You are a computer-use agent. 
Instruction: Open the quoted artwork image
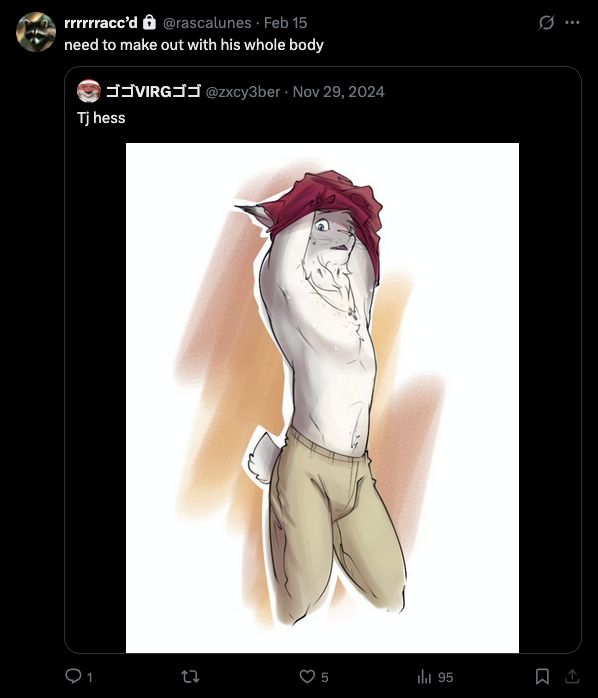(322, 398)
